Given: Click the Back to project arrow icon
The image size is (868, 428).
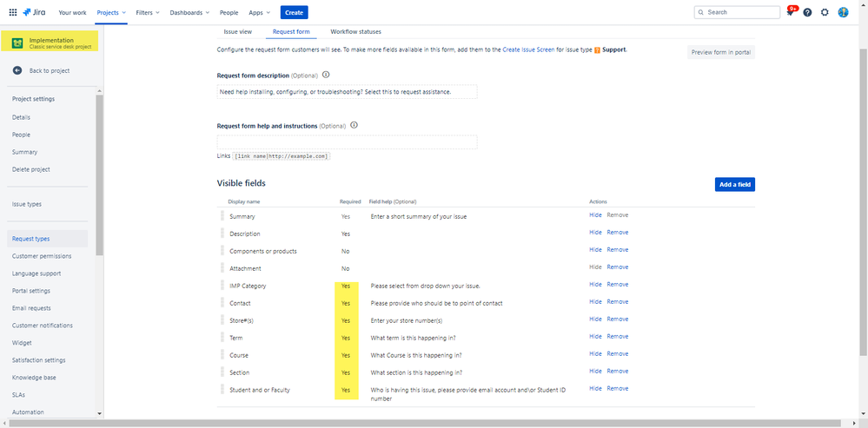Looking at the screenshot, I should coord(17,71).
